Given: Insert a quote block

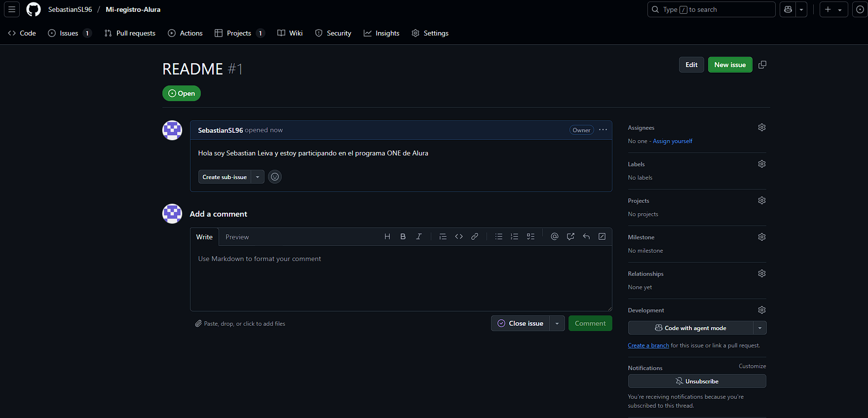Looking at the screenshot, I should tap(443, 236).
